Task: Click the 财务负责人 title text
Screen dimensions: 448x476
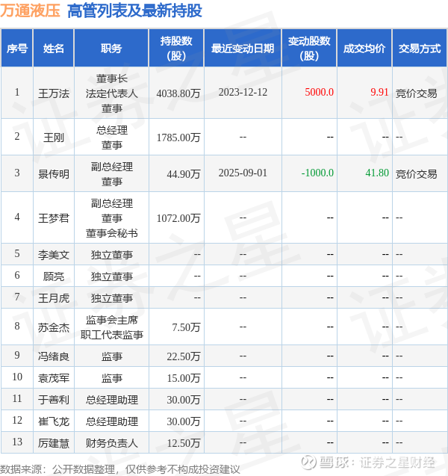Action: pos(111,443)
